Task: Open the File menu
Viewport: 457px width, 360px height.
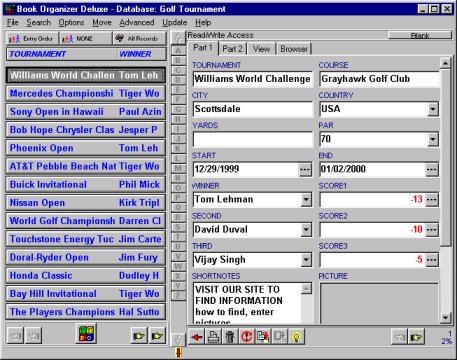Action: tap(13, 23)
